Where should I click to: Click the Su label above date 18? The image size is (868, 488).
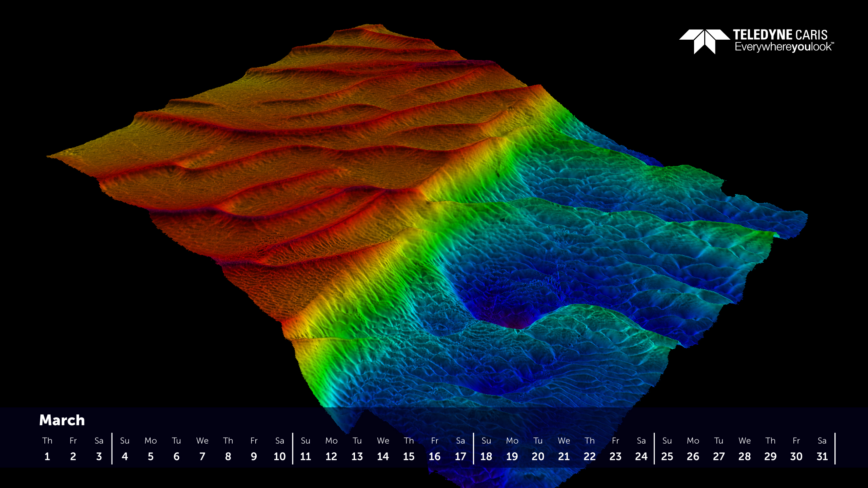[486, 441]
